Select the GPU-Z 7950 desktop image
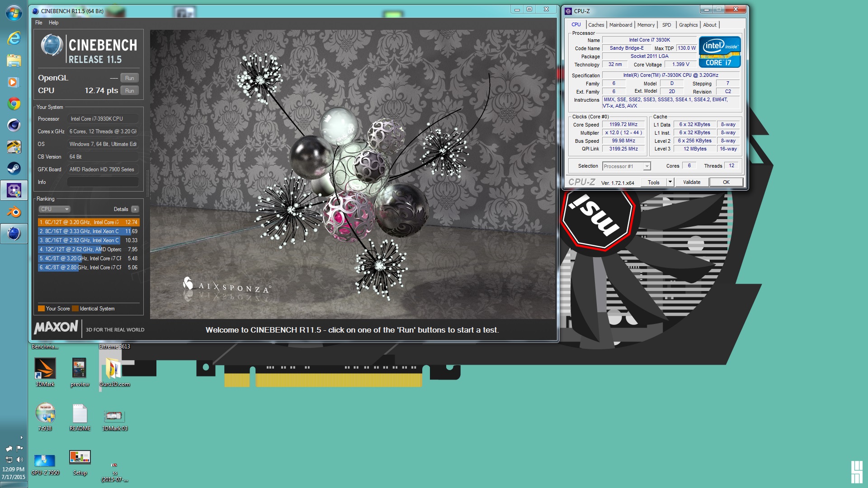Viewport: 868px width, 488px height. pos(45,465)
